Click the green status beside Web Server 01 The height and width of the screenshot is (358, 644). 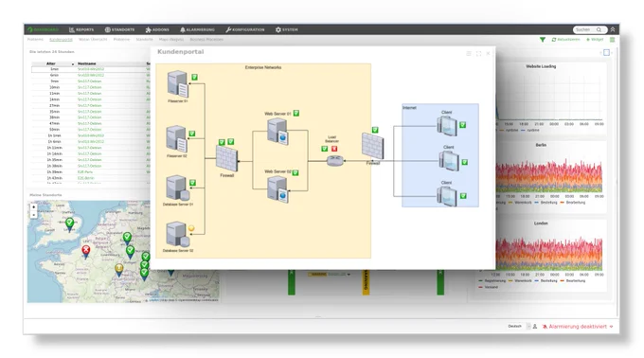click(296, 114)
